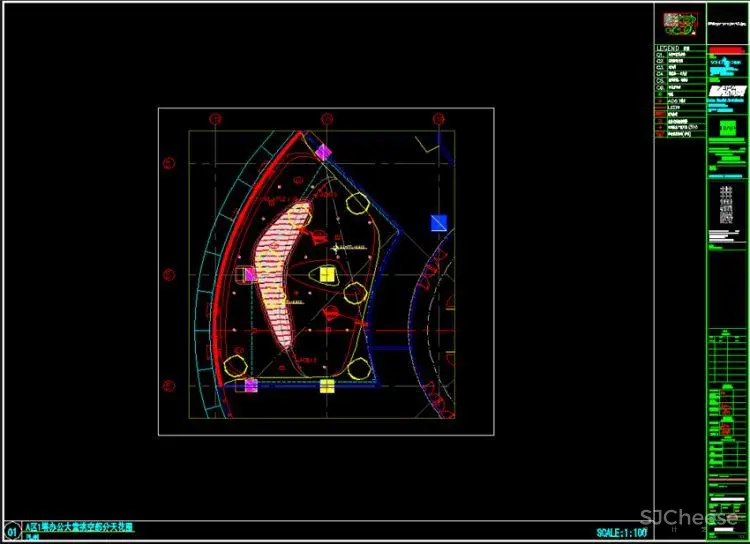Image resolution: width=750 pixels, height=544 pixels.
Task: Select the magenta square on middle gridline
Action: tap(250, 274)
